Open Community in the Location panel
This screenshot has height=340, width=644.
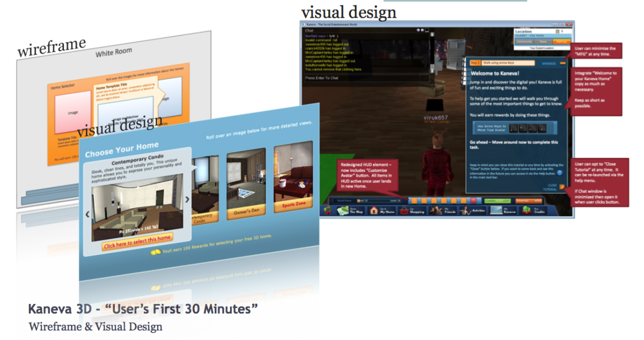point(524,41)
